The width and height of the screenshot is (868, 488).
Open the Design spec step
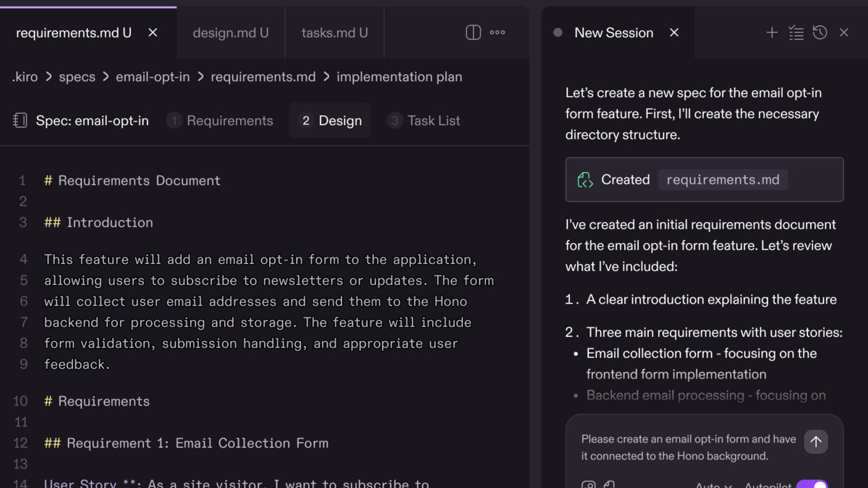tap(331, 121)
